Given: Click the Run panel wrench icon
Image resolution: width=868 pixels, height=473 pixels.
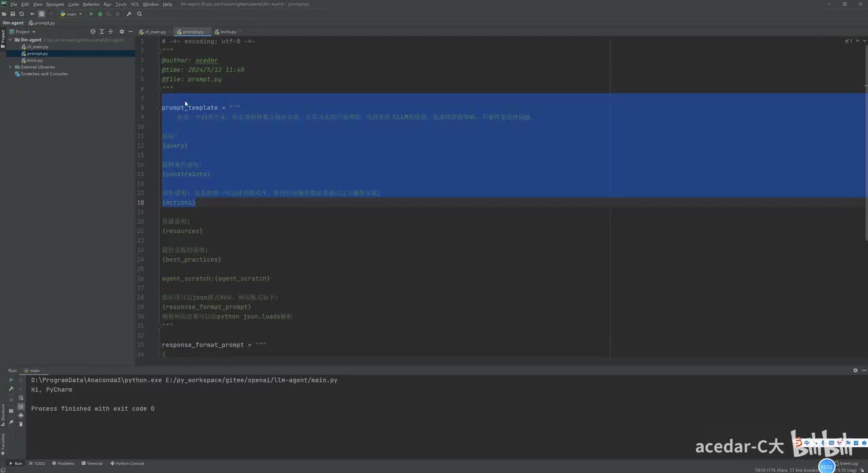Looking at the screenshot, I should [11, 389].
